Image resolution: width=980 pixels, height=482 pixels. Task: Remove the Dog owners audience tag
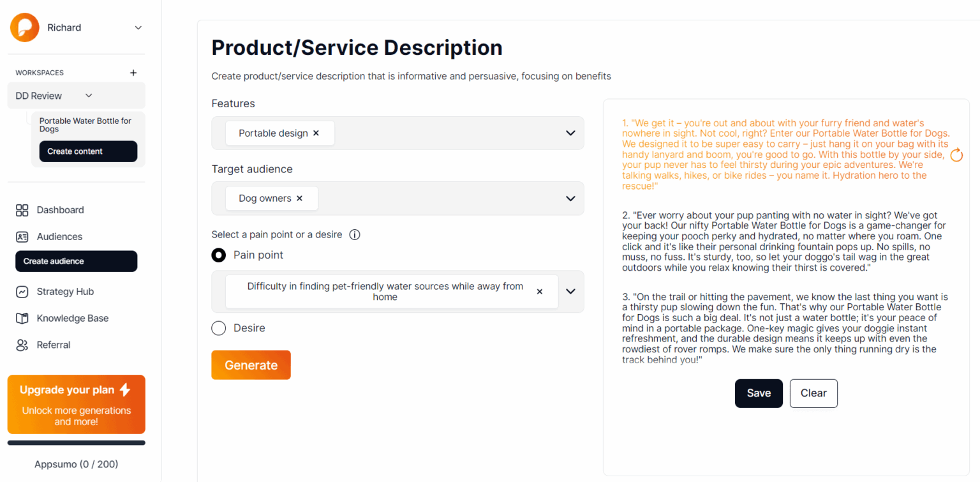[x=299, y=198]
